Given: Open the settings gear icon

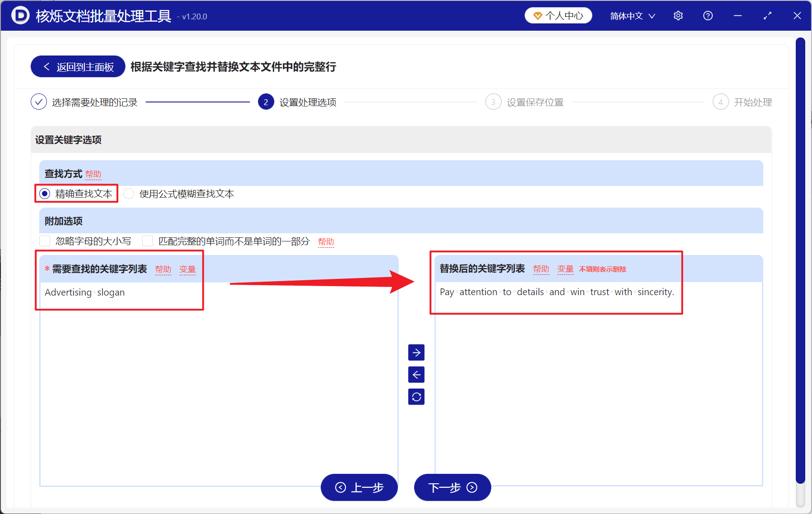Looking at the screenshot, I should (678, 15).
